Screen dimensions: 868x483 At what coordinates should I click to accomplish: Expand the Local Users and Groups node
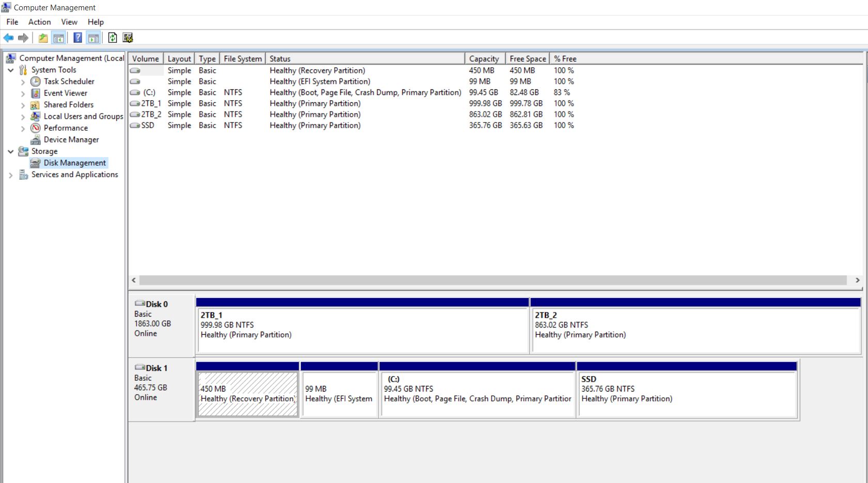[x=23, y=117]
